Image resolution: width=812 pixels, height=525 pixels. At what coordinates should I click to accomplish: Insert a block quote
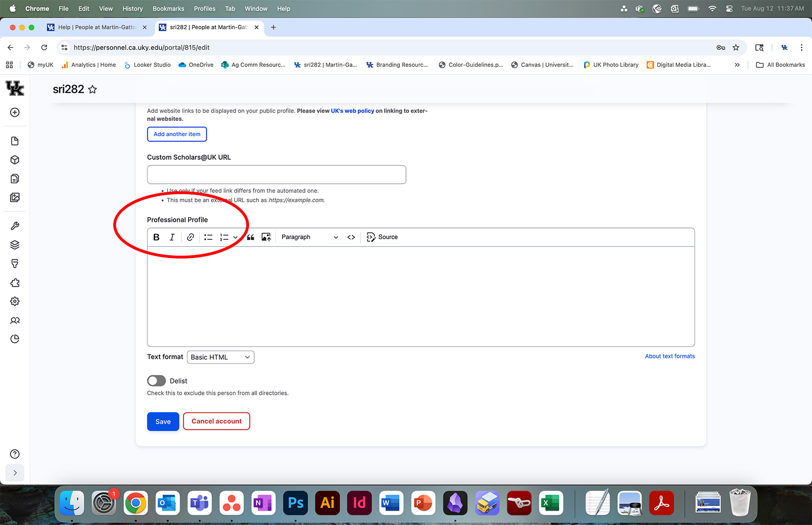(x=250, y=237)
